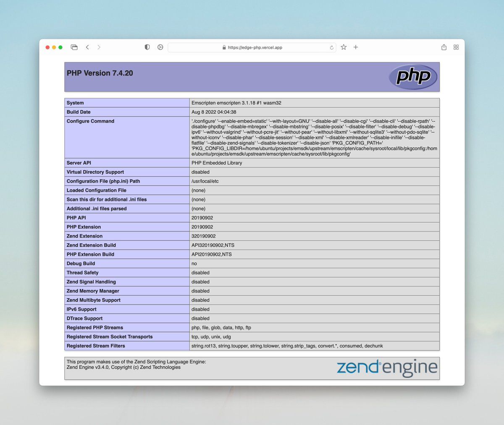Click the padlock icon in address bar
Image resolution: width=504 pixels, height=425 pixels.
(224, 48)
